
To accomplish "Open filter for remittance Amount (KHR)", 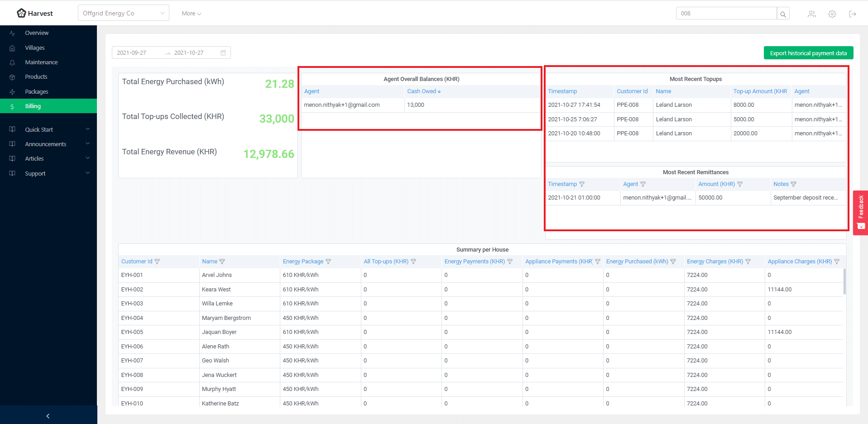I will pyautogui.click(x=739, y=184).
